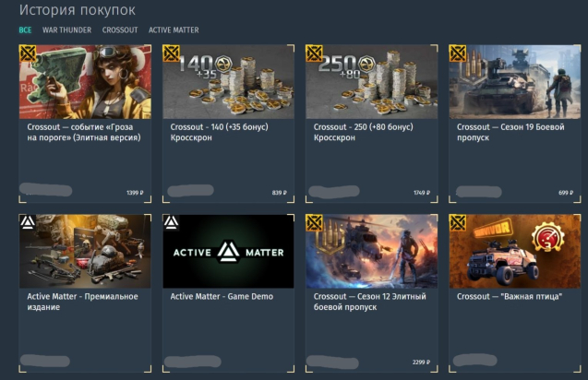Image resolution: width=588 pixels, height=380 pixels.
Task: Click Crossout badge icon on Гроза на пороге card
Action: (28, 53)
